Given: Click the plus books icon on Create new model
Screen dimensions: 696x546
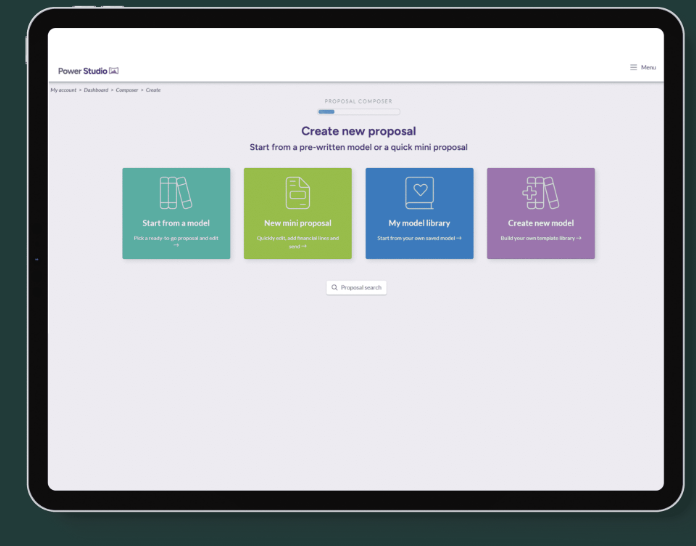Looking at the screenshot, I should (541, 193).
